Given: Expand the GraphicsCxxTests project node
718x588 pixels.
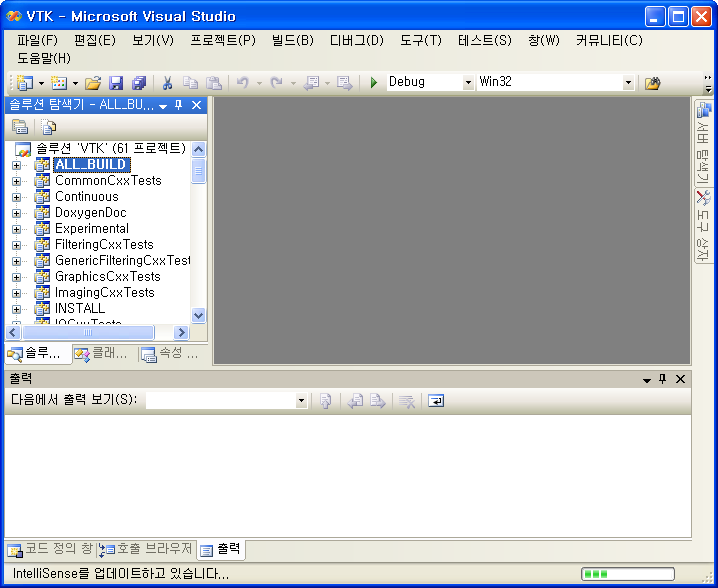Looking at the screenshot, I should [16, 277].
